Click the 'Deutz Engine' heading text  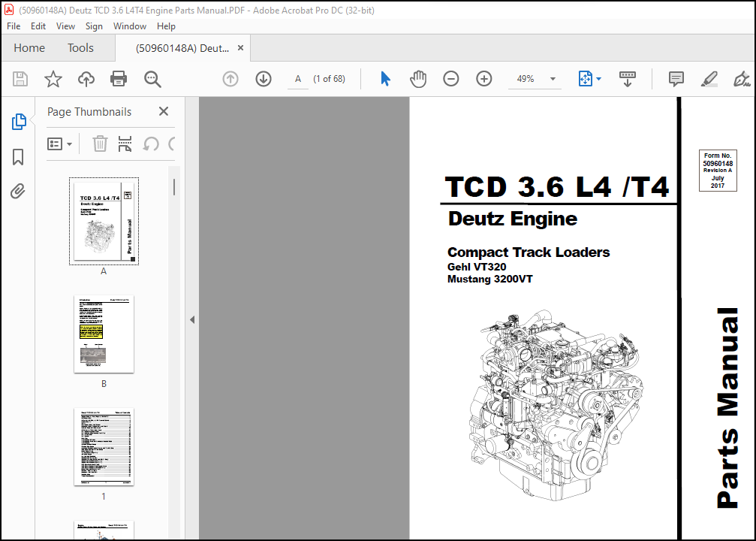tap(513, 219)
